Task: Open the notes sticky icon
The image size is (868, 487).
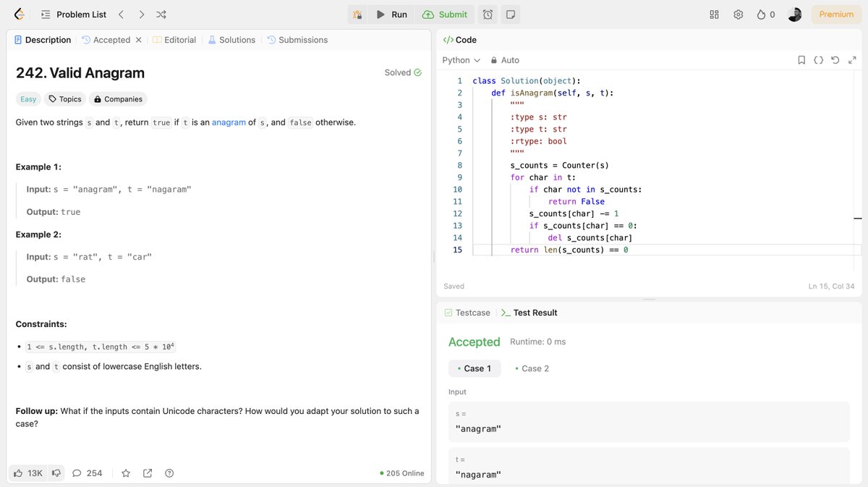Action: coord(510,14)
